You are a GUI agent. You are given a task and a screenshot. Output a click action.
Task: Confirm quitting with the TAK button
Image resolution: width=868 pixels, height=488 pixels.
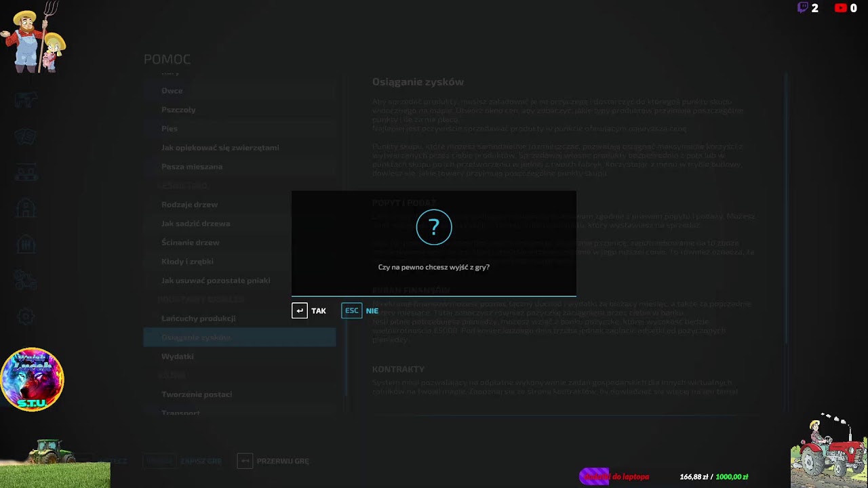point(309,311)
